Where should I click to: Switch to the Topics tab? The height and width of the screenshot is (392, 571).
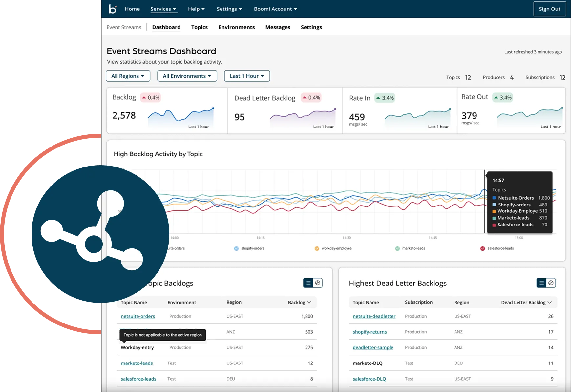click(x=200, y=27)
